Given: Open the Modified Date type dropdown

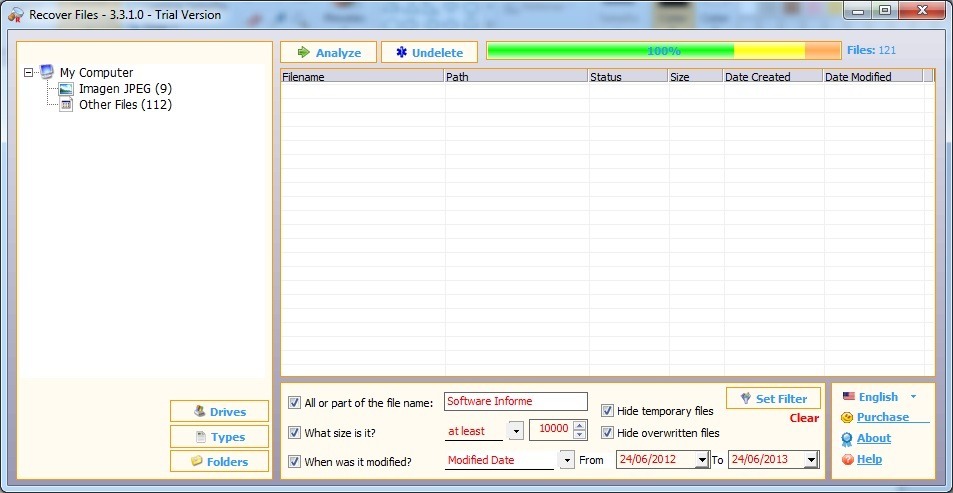Looking at the screenshot, I should tap(567, 460).
